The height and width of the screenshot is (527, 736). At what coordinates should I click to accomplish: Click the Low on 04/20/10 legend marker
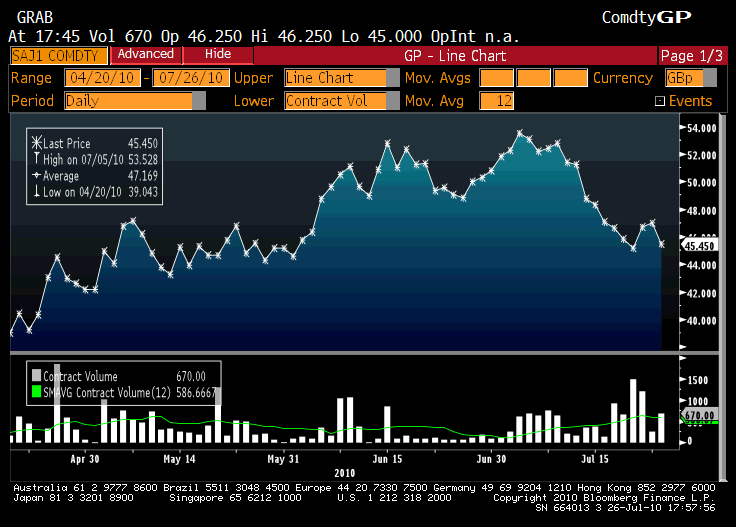tap(37, 191)
